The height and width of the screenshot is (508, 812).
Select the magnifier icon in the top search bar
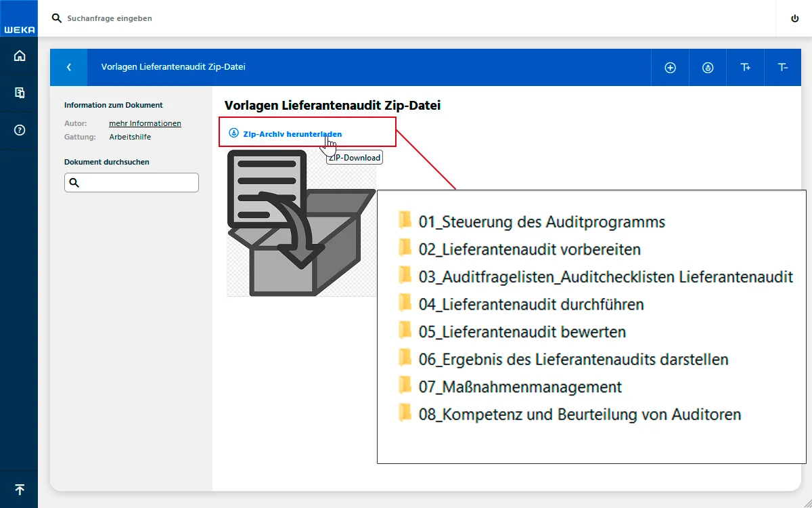[x=56, y=18]
